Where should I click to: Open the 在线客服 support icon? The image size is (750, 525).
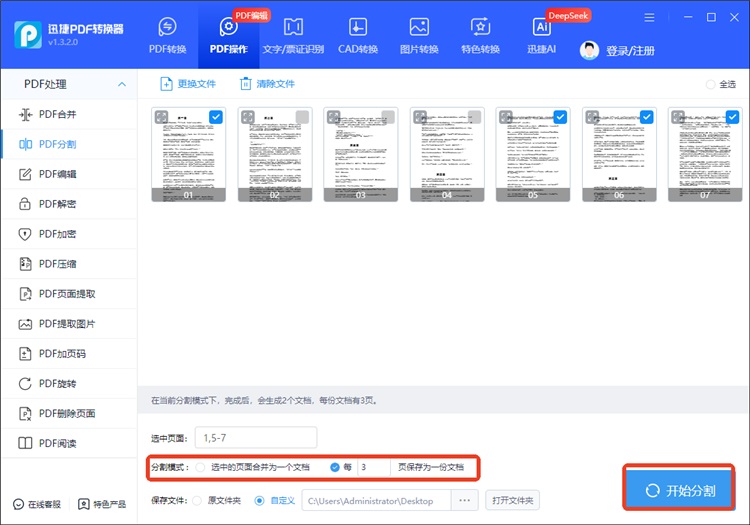tap(19, 504)
